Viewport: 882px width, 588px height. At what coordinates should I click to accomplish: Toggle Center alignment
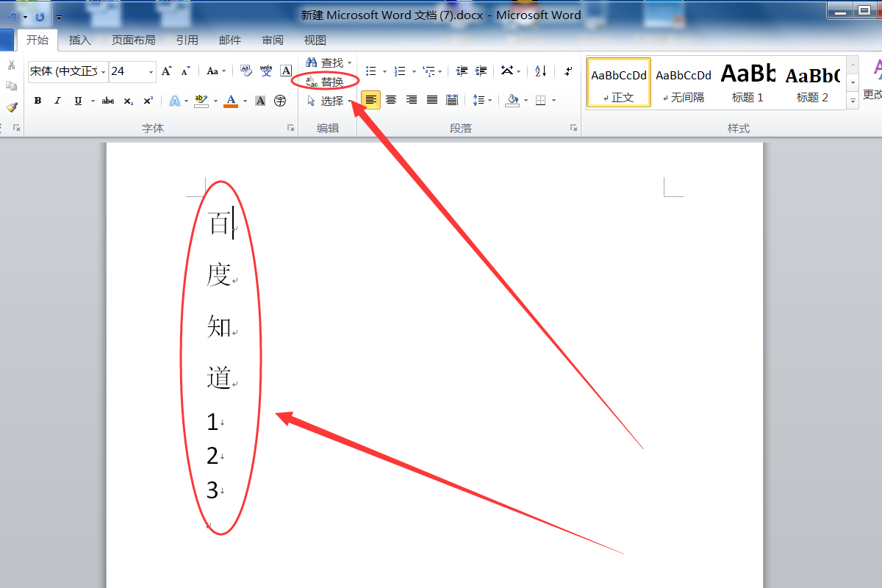click(x=391, y=100)
